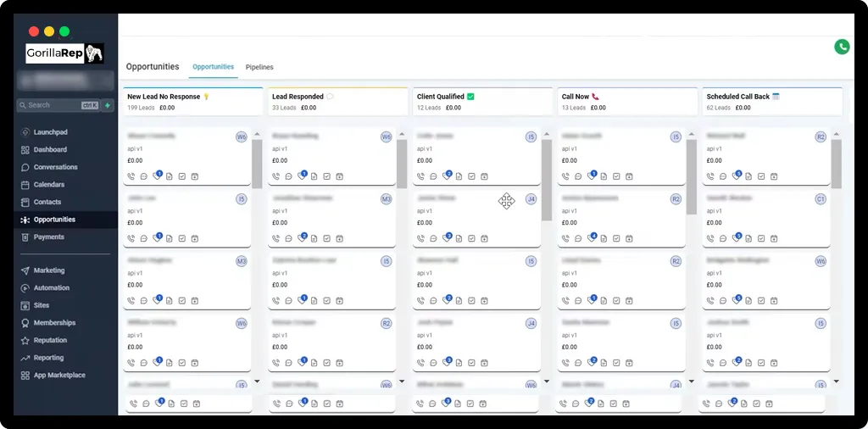868x429 pixels.
Task: Click scroll-down arrow of New Lead No Response column
Action: [x=257, y=382]
